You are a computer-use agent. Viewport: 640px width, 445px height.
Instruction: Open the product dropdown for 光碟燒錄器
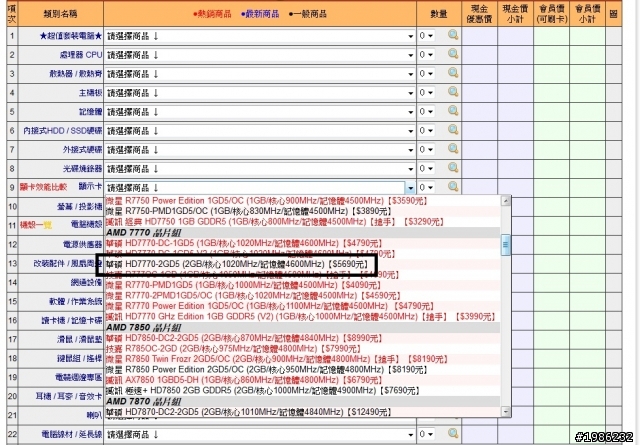[x=260, y=169]
